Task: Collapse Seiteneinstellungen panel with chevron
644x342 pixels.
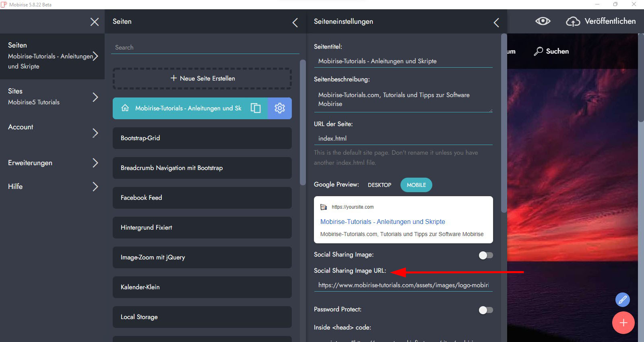Action: (496, 23)
